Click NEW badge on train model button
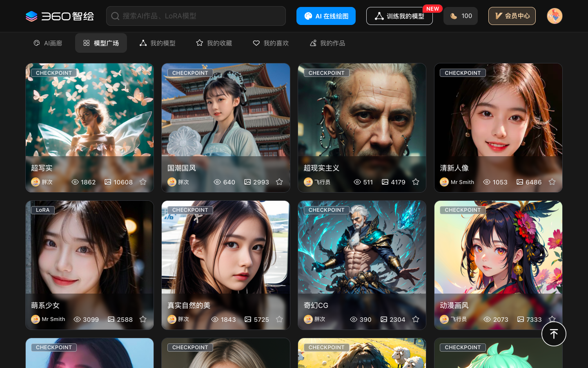 432,9
